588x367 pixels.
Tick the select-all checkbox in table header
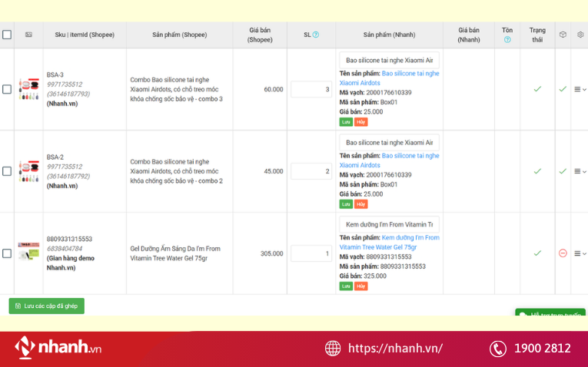pyautogui.click(x=7, y=35)
